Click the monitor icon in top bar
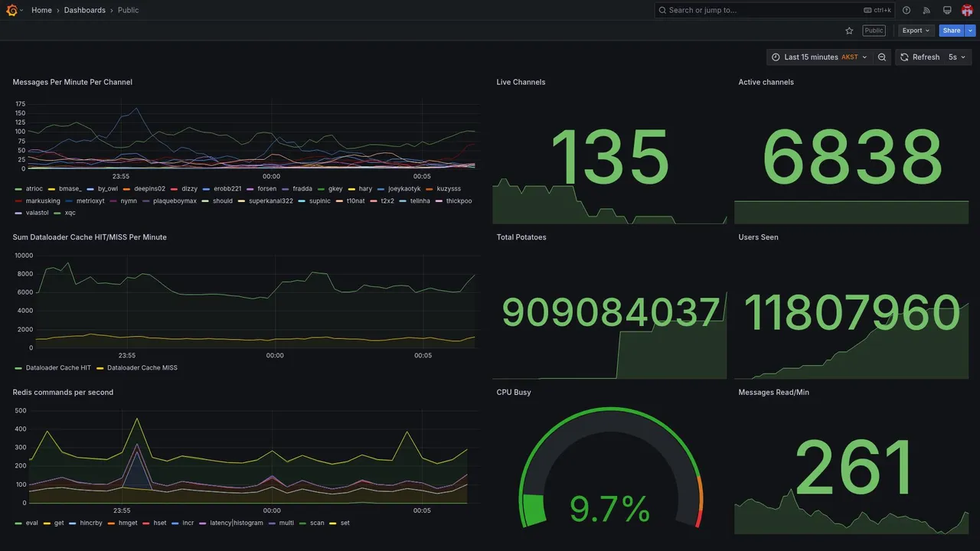Viewport: 980px width, 551px height. pos(947,10)
